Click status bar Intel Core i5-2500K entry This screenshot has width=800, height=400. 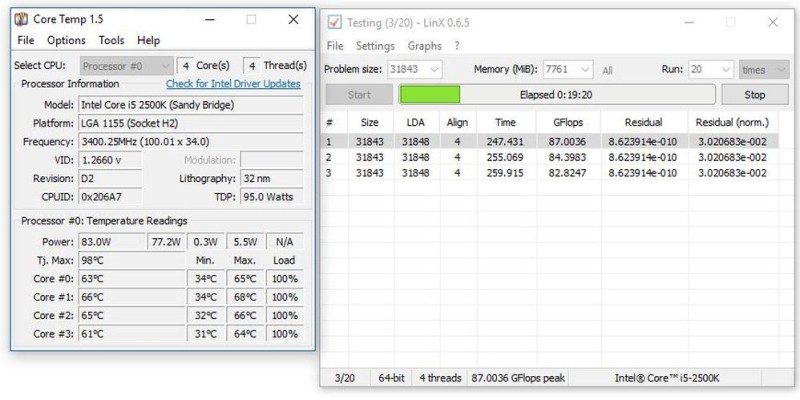pyautogui.click(x=667, y=378)
